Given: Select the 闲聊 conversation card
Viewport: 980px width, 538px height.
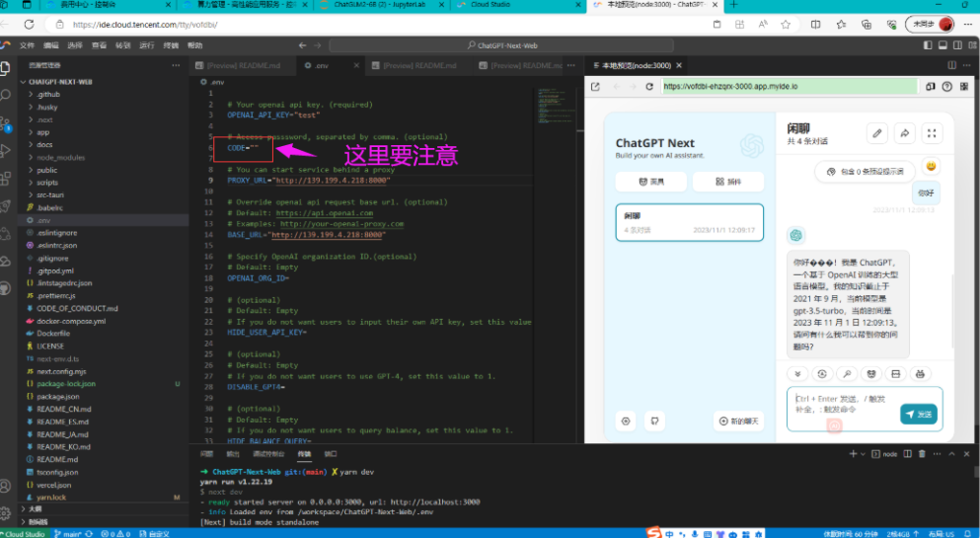Looking at the screenshot, I should (690, 222).
